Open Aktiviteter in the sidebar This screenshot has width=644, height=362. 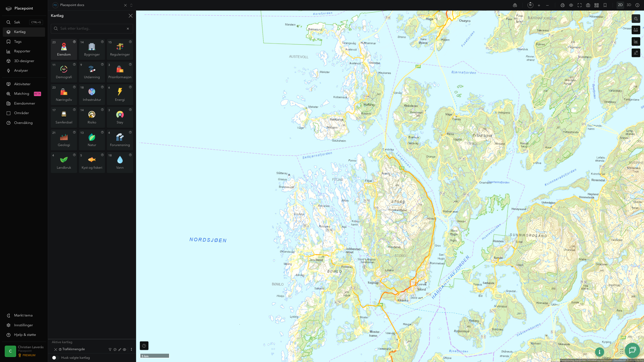pyautogui.click(x=24, y=84)
